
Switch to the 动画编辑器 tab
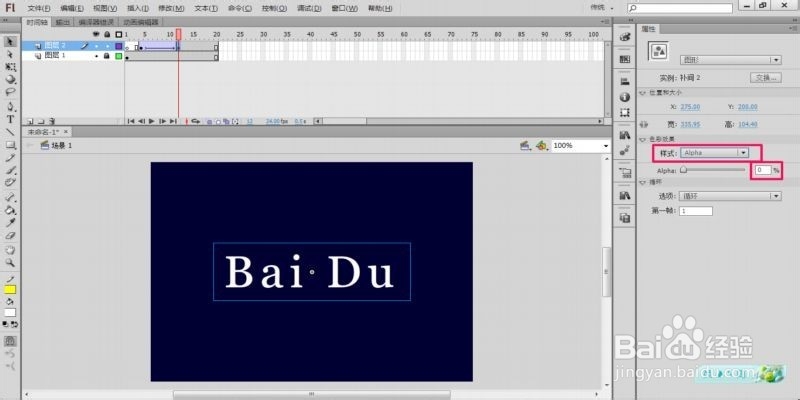[140, 22]
